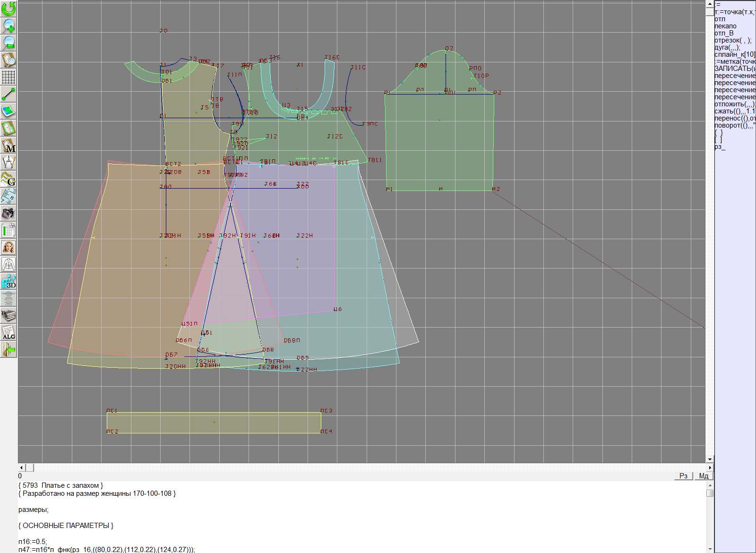Click the green refresh arrow icon
Viewport: 756px width, 553px height.
click(x=9, y=9)
